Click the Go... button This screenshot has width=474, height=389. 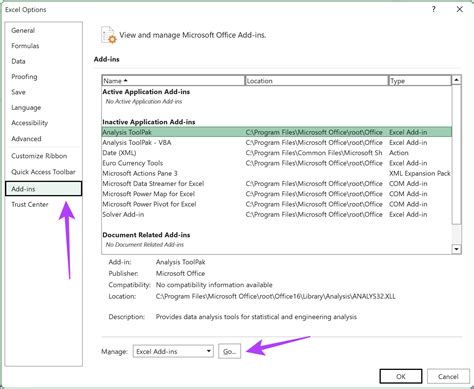[229, 351]
